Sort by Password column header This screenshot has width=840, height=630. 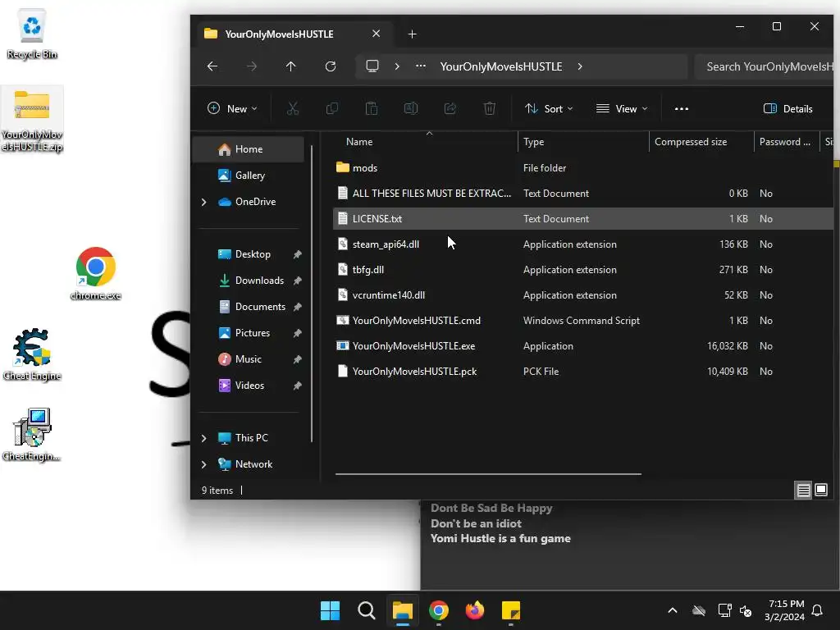[787, 142]
